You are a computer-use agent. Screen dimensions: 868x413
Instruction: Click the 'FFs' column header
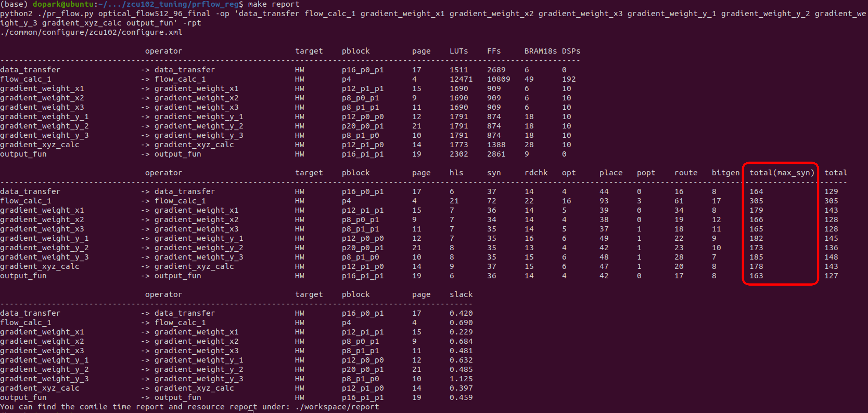coord(494,51)
